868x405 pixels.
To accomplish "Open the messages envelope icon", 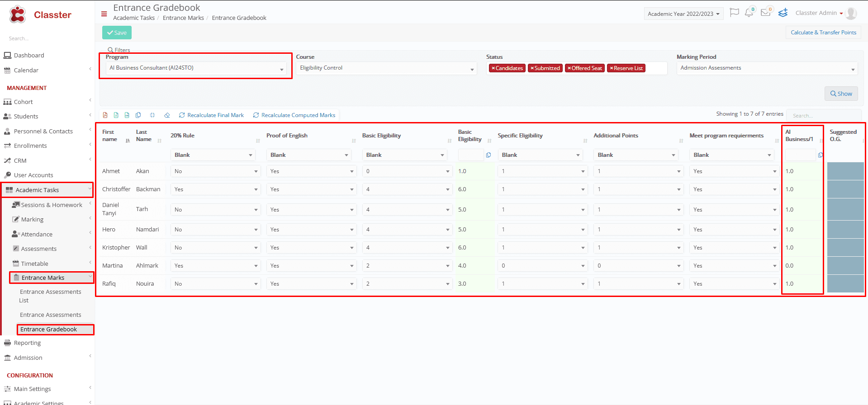I will [x=766, y=13].
